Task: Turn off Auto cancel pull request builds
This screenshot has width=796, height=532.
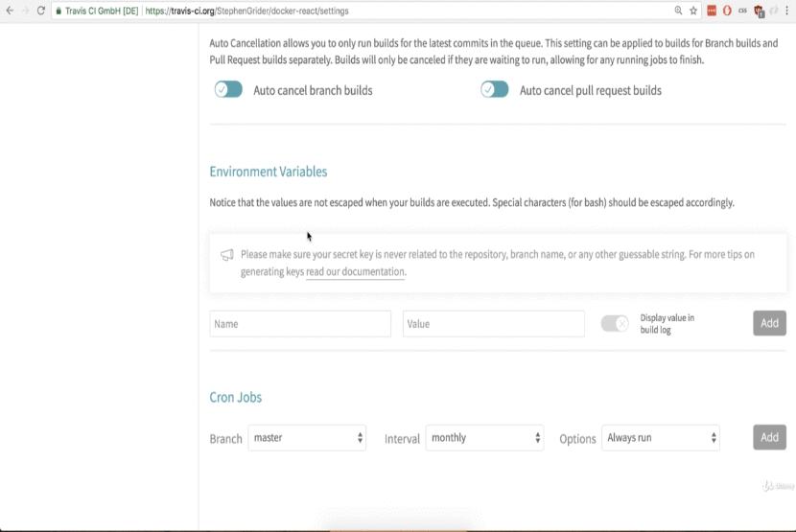Action: click(495, 90)
